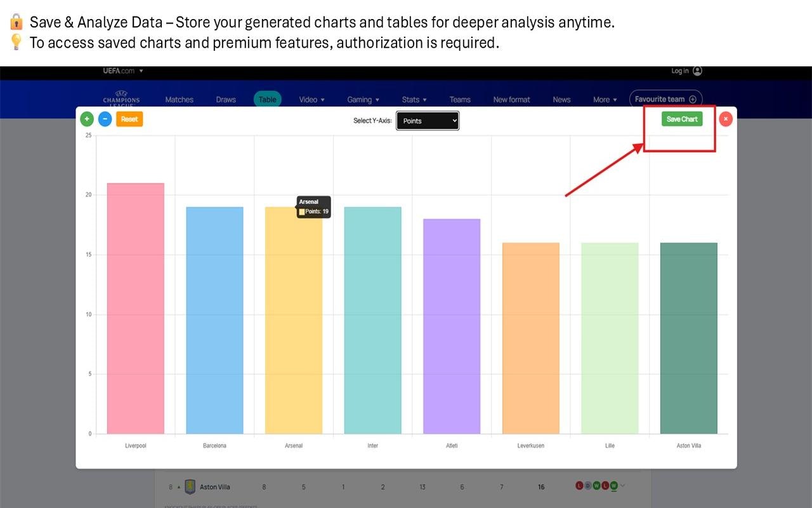The image size is (812, 508).
Task: Expand the Aston Villa form chevron
Action: (x=623, y=486)
